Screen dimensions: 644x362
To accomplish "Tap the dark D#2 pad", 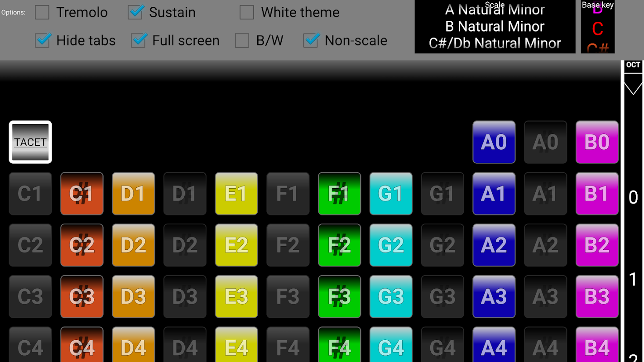I will [x=185, y=245].
